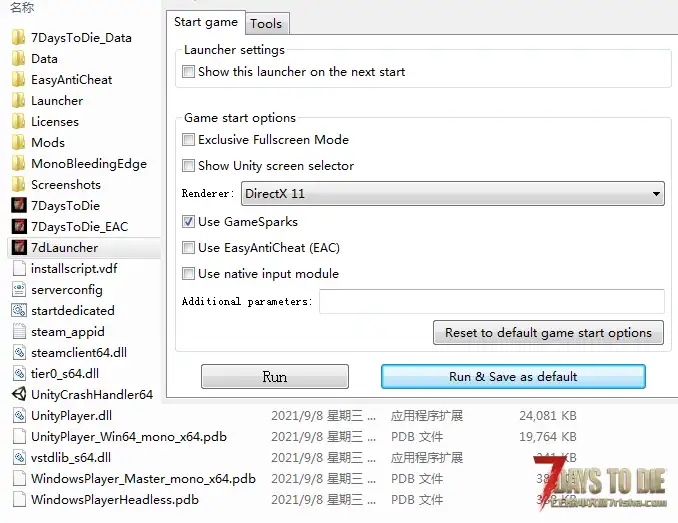Viewport: 678px width, 523px height.
Task: Click the 7DaysToDie executable icon
Action: (x=18, y=206)
